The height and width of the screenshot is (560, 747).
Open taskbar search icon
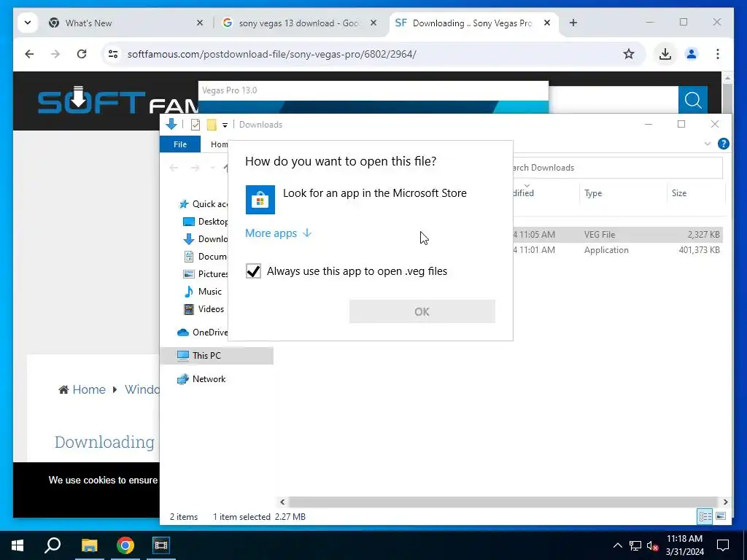pyautogui.click(x=53, y=545)
